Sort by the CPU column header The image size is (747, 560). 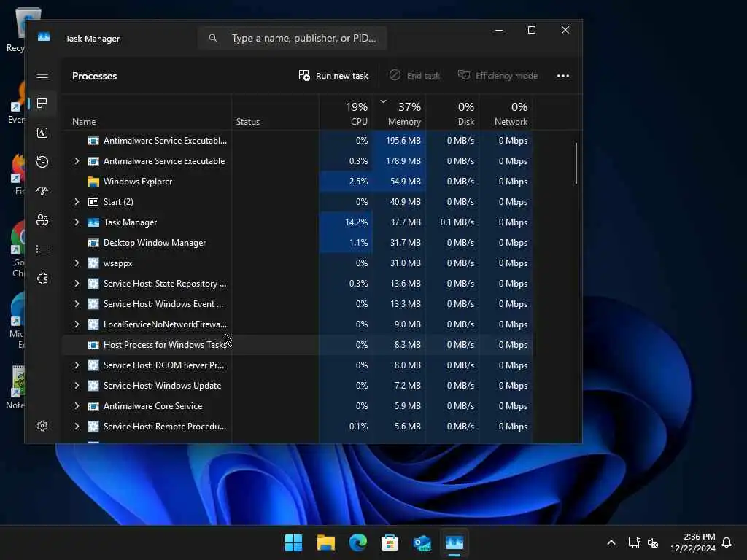[346, 113]
